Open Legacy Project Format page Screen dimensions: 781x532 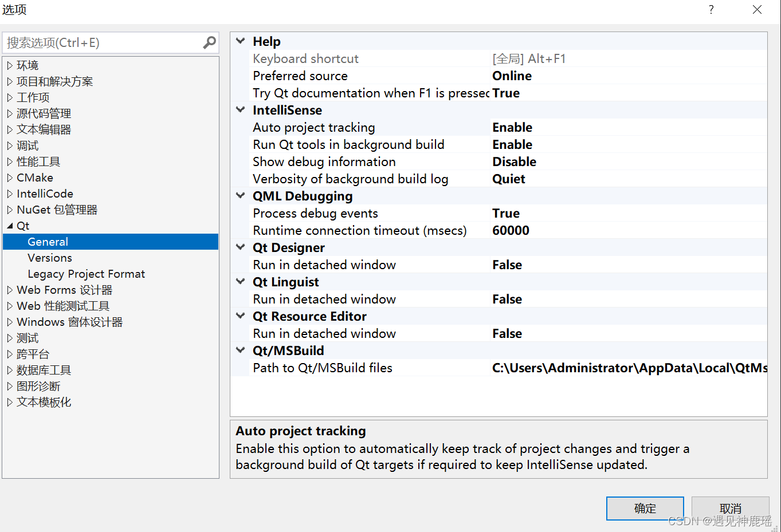[87, 274]
